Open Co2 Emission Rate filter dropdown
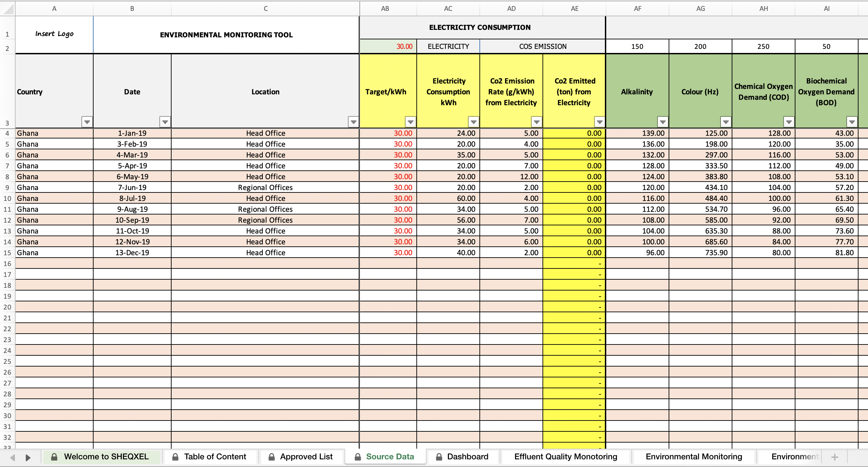Viewport: 868px width, 467px height. click(537, 122)
